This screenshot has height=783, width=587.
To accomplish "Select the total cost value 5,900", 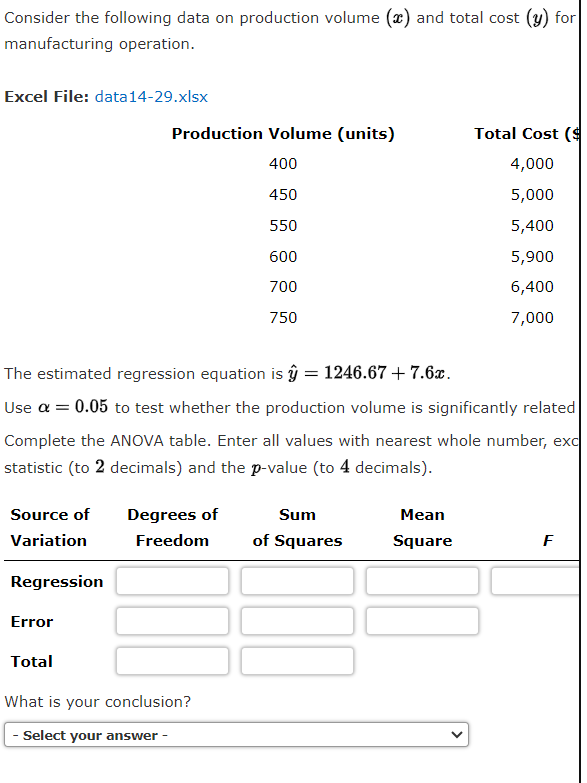I will (532, 257).
